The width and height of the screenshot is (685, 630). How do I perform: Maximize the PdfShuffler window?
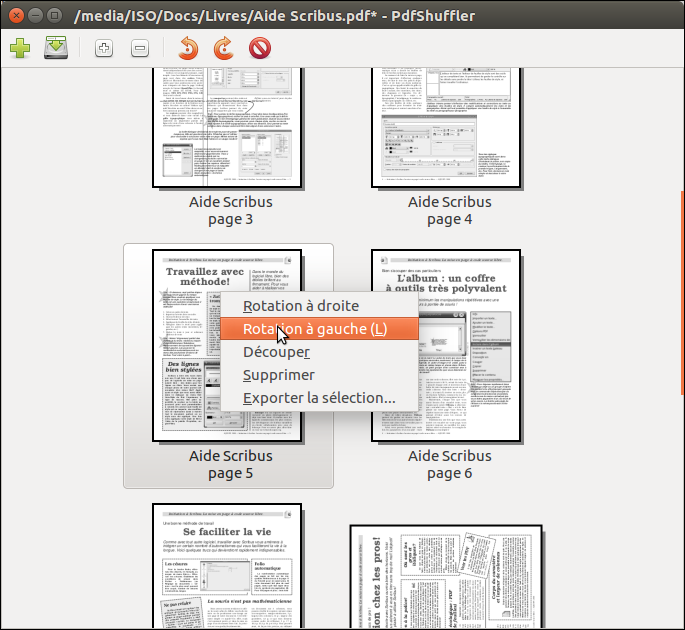(x=55, y=16)
